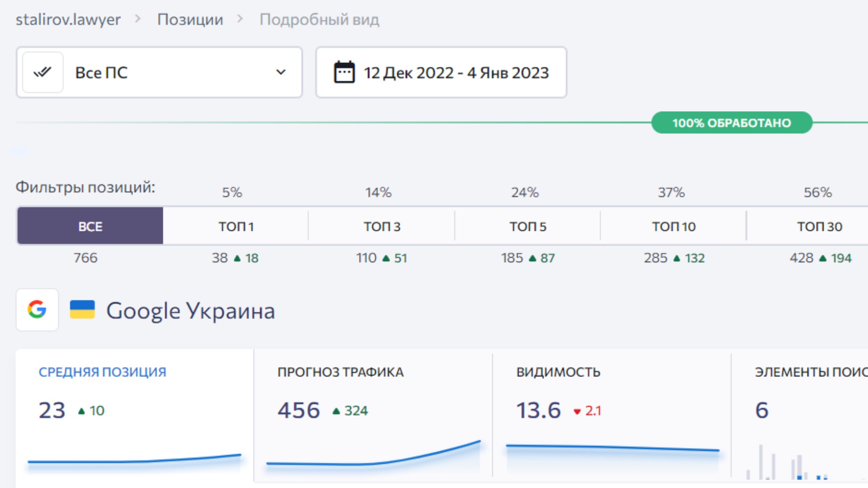Screen dimensions: 868x488
Task: Open the 'ПРОГНОЗ ТРАФИКА' metric card
Action: (x=373, y=416)
